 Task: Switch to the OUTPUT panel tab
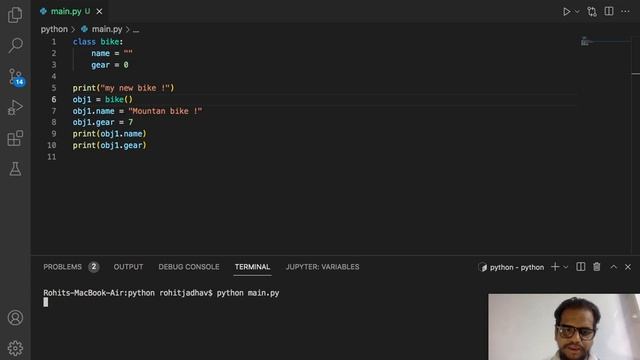pyautogui.click(x=128, y=267)
